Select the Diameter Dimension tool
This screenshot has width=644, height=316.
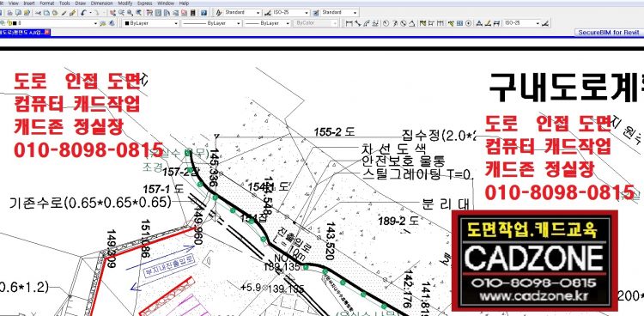coord(404,23)
